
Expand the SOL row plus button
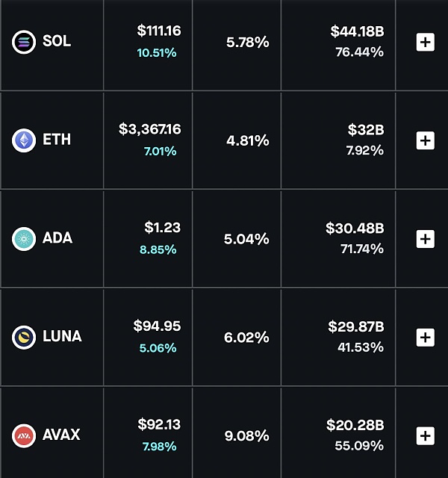tap(425, 42)
